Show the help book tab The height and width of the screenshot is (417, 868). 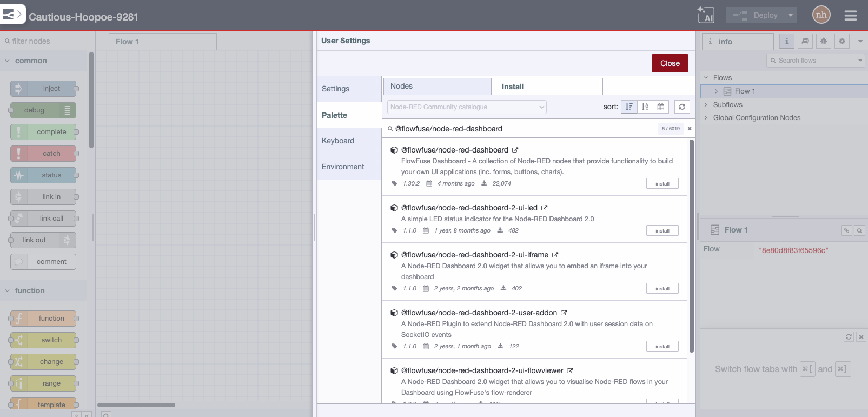(x=805, y=41)
